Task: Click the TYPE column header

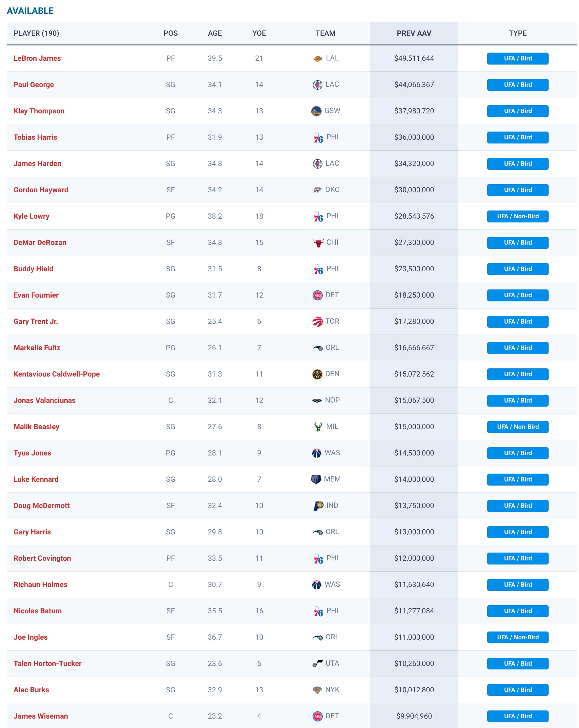Action: click(x=518, y=33)
